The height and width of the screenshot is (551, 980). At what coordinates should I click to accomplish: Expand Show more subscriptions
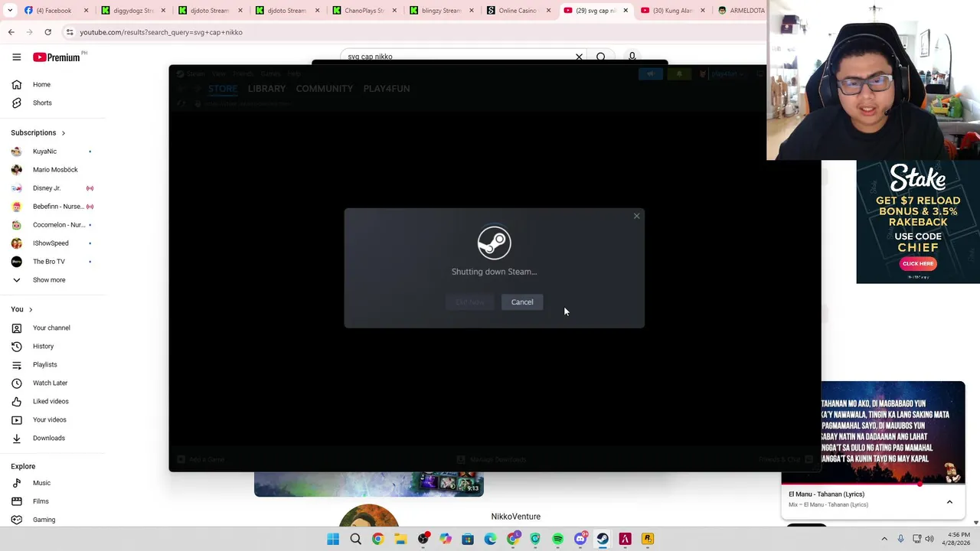coord(49,280)
